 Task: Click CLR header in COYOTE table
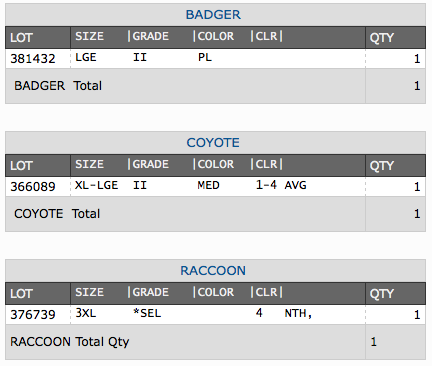[266, 164]
